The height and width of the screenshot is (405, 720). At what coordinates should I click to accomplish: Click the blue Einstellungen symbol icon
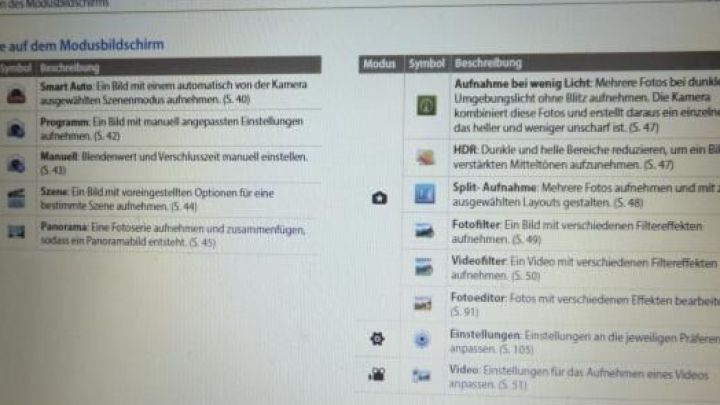422,340
